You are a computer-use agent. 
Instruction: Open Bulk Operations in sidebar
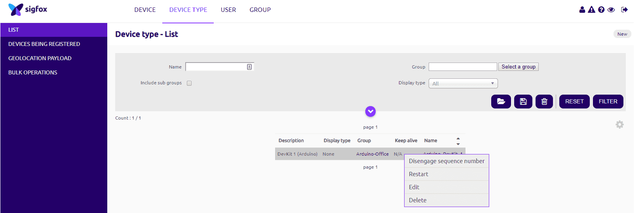point(33,72)
